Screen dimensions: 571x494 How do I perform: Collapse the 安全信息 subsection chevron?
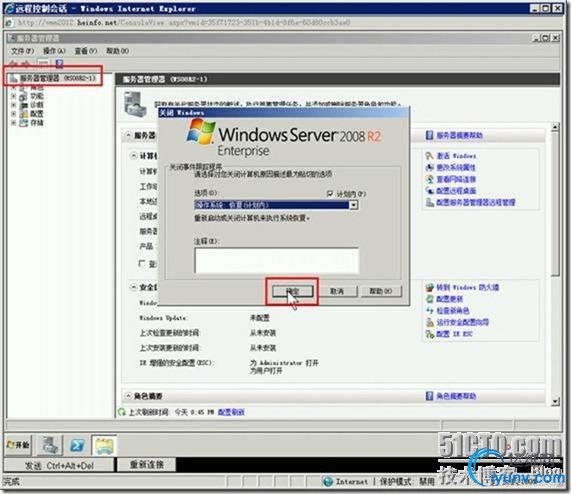click(133, 287)
